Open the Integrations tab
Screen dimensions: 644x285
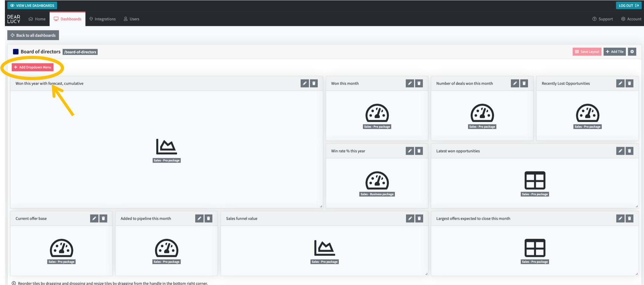click(102, 19)
